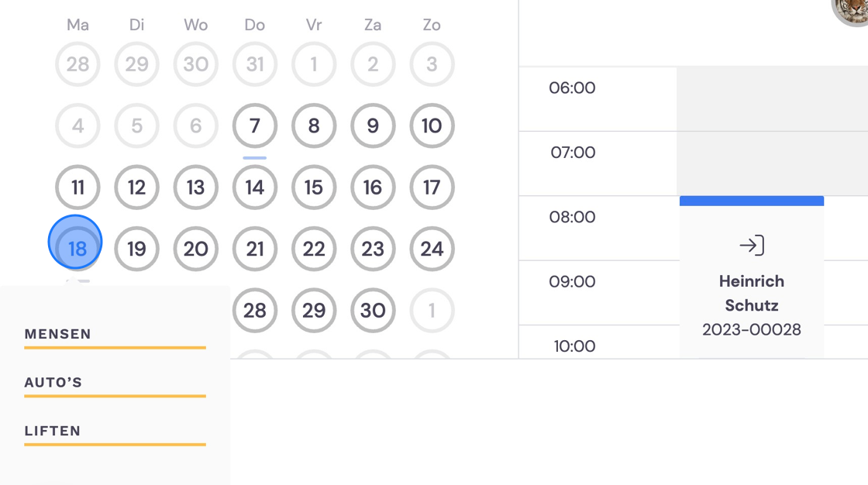Select date 16 under Za column
This screenshot has width=868, height=485.
(x=373, y=187)
